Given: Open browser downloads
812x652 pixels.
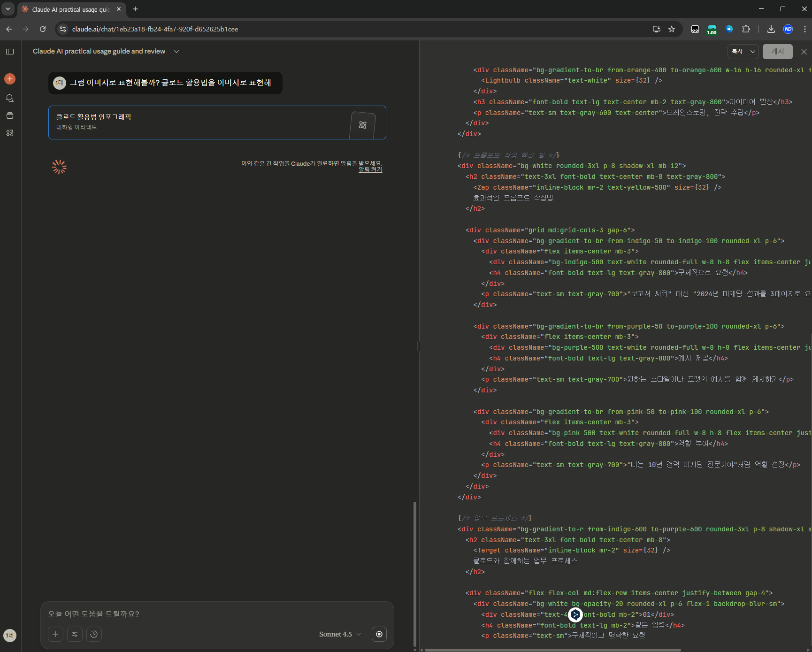Looking at the screenshot, I should tap(771, 29).
